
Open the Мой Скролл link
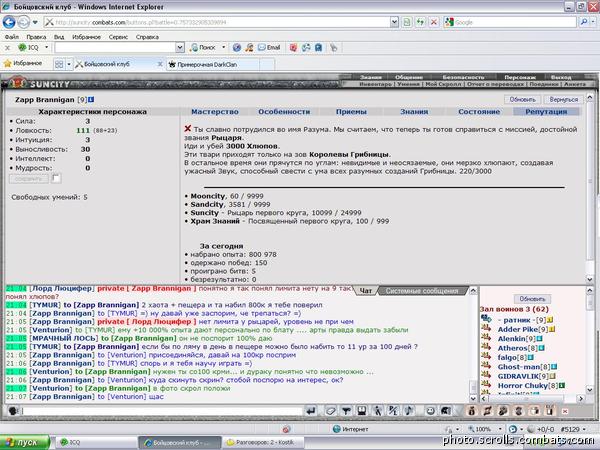pos(443,84)
